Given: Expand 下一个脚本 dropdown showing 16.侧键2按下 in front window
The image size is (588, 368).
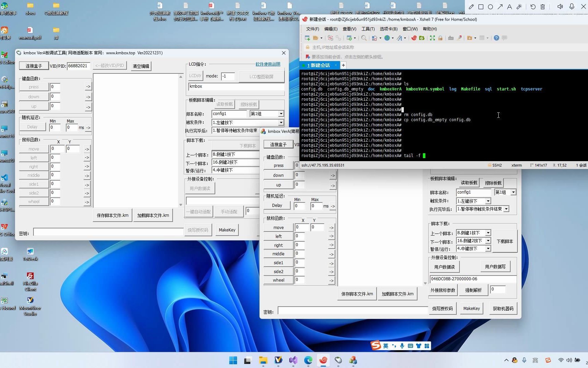Looking at the screenshot, I should 488,241.
